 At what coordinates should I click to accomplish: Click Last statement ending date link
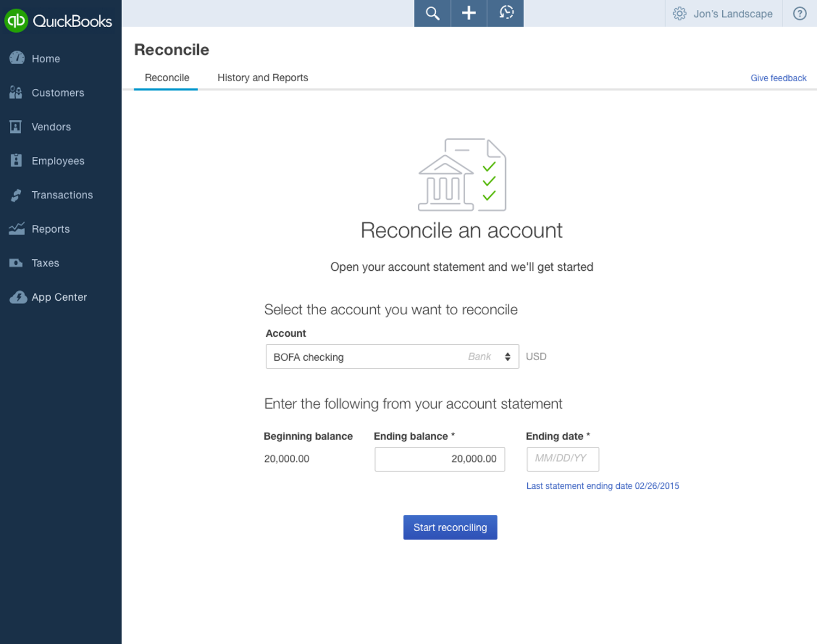pos(602,486)
